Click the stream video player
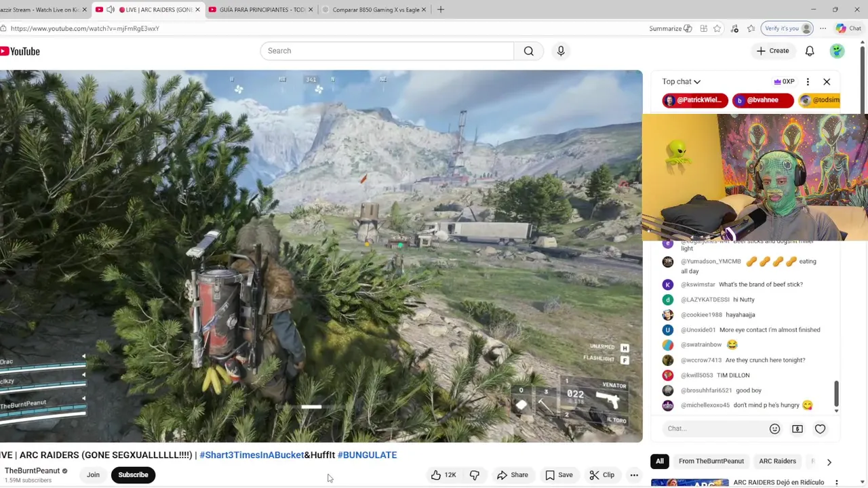 click(321, 256)
